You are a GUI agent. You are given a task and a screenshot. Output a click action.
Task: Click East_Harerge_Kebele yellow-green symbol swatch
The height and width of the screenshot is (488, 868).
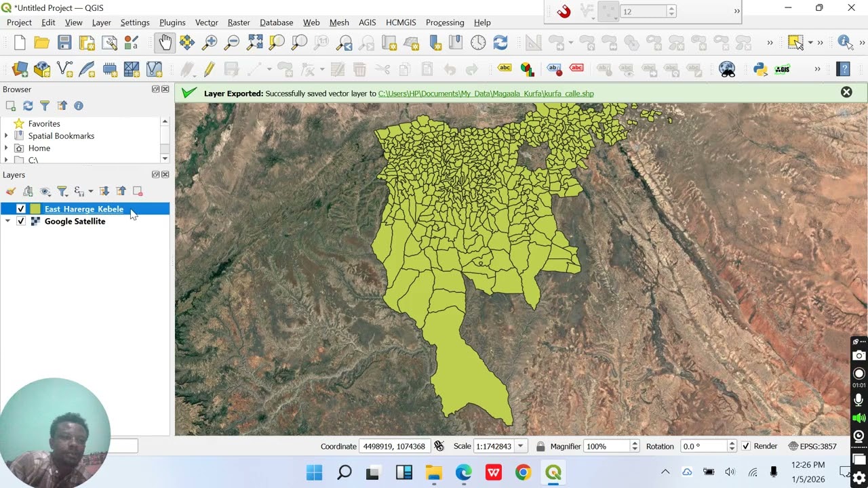click(35, 209)
